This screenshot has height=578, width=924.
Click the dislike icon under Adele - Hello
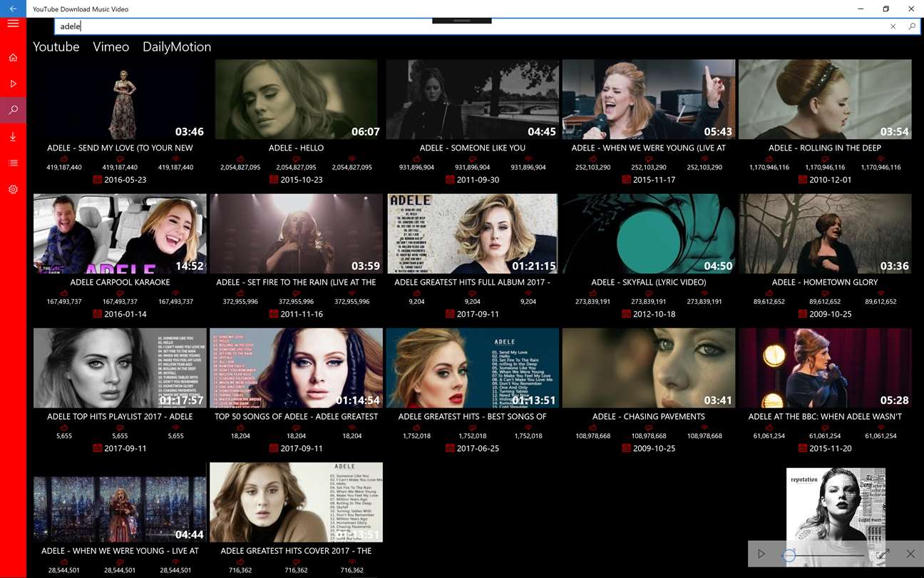pyautogui.click(x=296, y=158)
